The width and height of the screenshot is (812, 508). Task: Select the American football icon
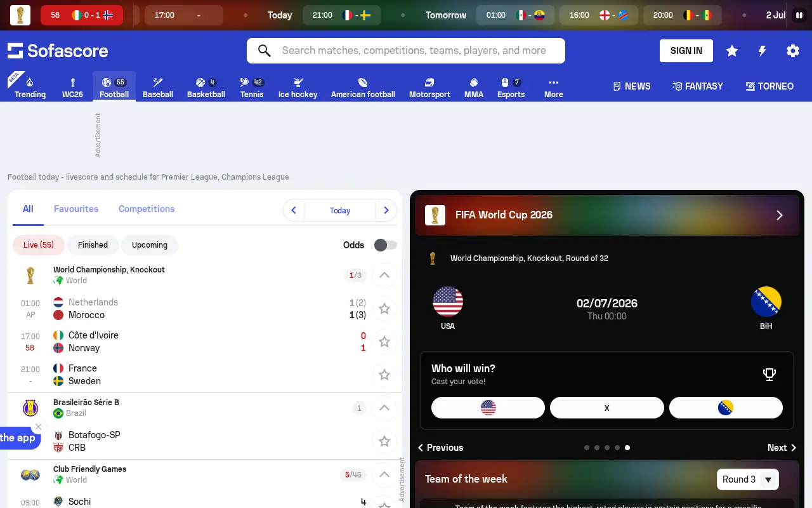tap(363, 87)
